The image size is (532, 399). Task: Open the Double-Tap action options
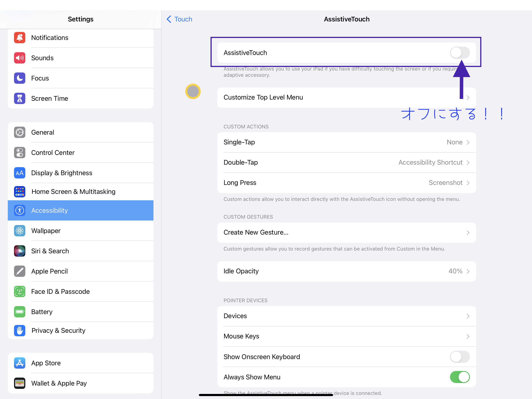[x=346, y=162]
